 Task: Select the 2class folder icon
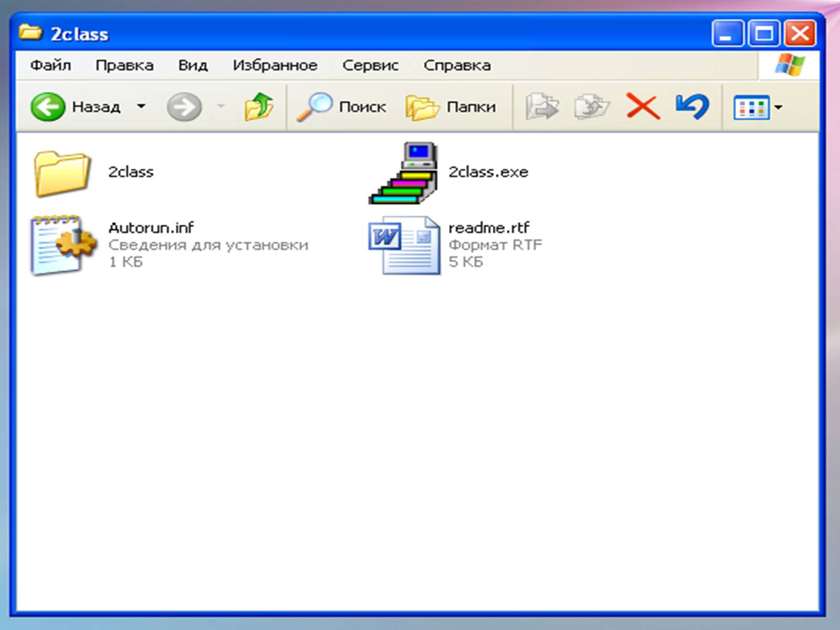coord(62,173)
